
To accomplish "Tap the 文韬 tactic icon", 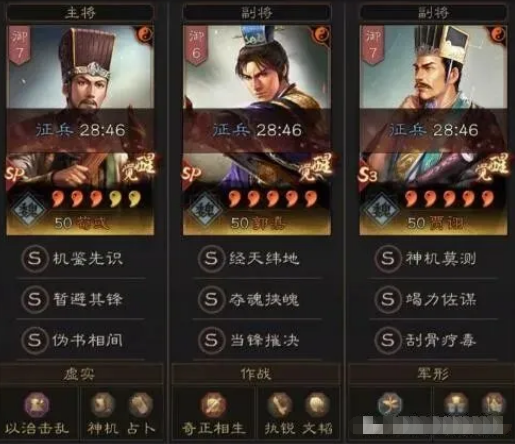I will (317, 404).
